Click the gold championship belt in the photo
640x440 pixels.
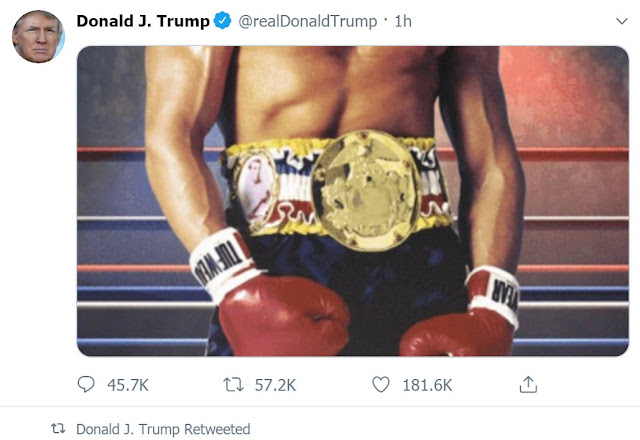366,190
